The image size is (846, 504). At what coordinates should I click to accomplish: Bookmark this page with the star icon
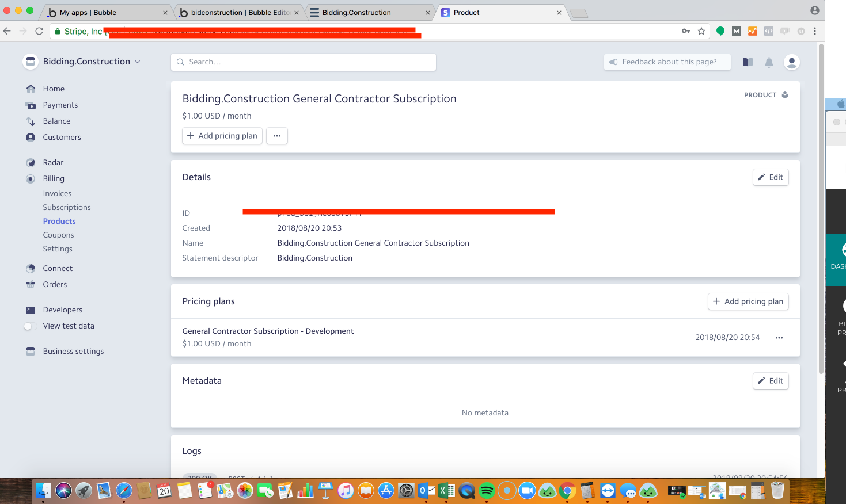coord(701,31)
